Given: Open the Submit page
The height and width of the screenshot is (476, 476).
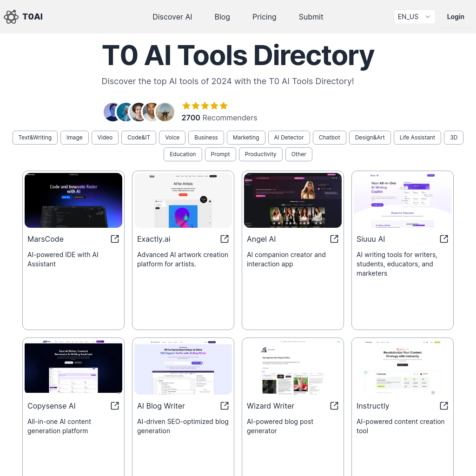Looking at the screenshot, I should [x=311, y=17].
